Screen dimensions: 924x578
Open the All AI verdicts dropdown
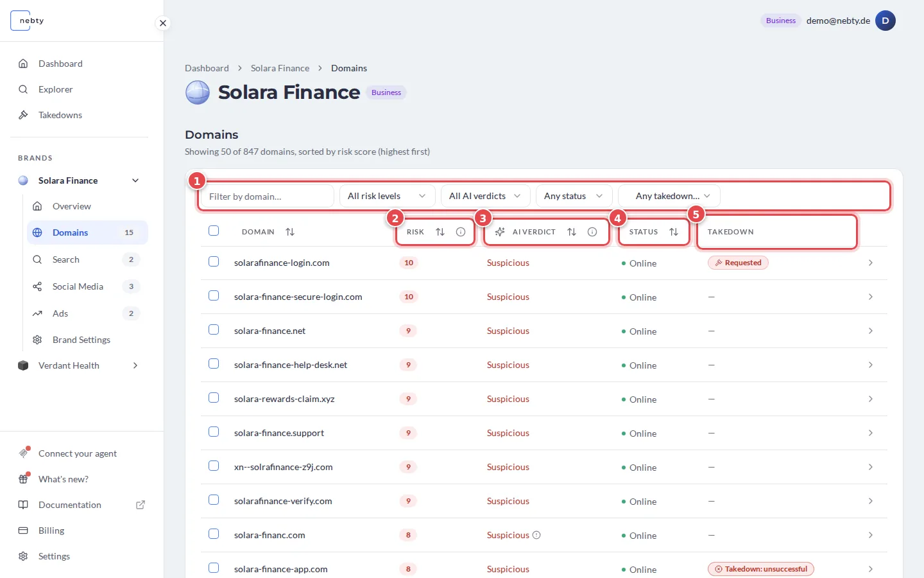coord(485,196)
